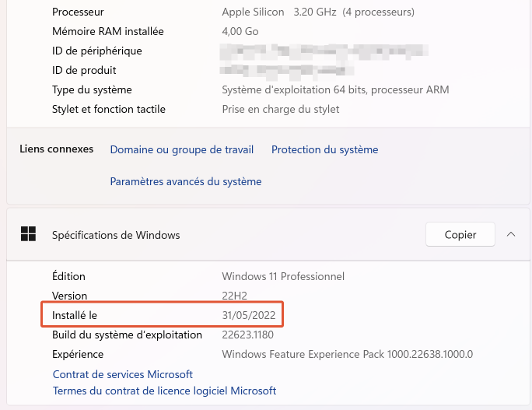Click the 4,00 Go RAM value
This screenshot has height=410, width=532.
(x=240, y=32)
